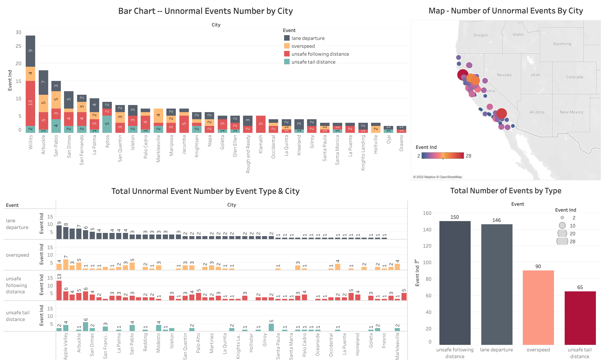Click the unsafe tail distance legend square
603x364 pixels.
287,62
